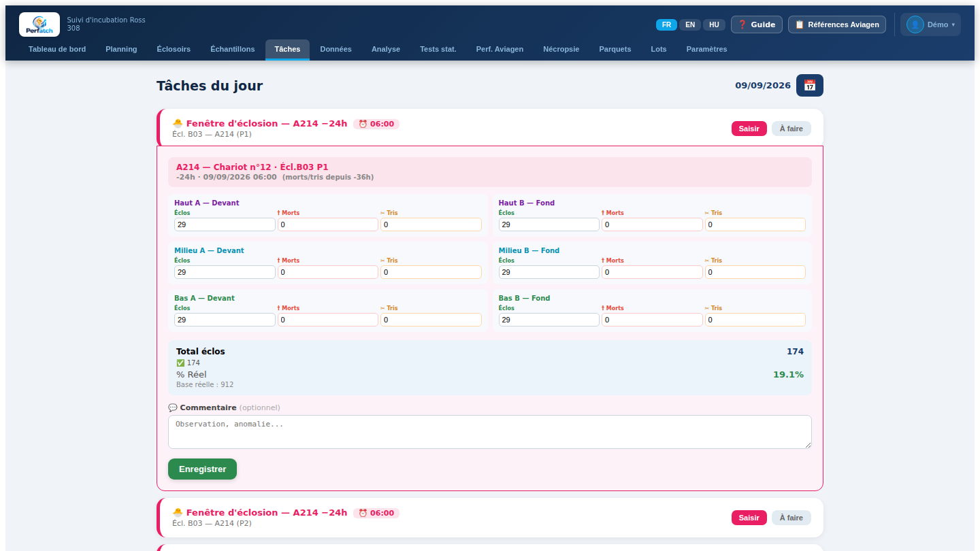Viewport: 980px width, 551px height.
Task: Click the 09/09/2026 date text
Action: (763, 86)
